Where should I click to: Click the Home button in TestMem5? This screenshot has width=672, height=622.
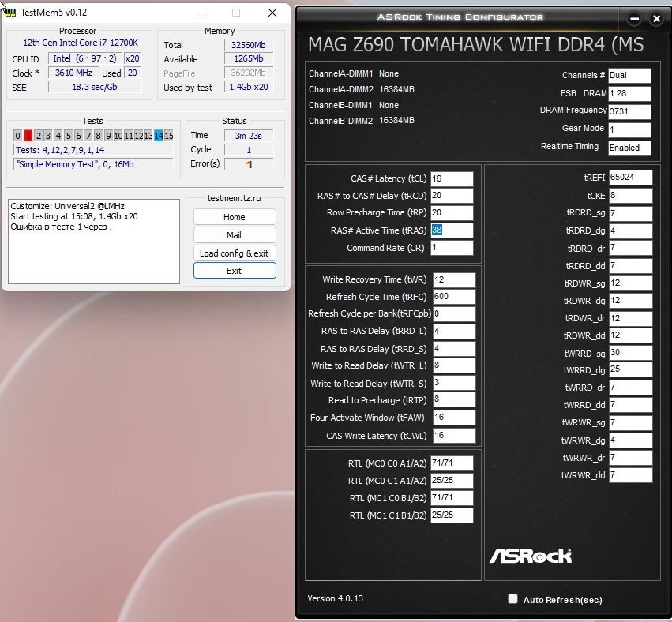click(x=235, y=217)
